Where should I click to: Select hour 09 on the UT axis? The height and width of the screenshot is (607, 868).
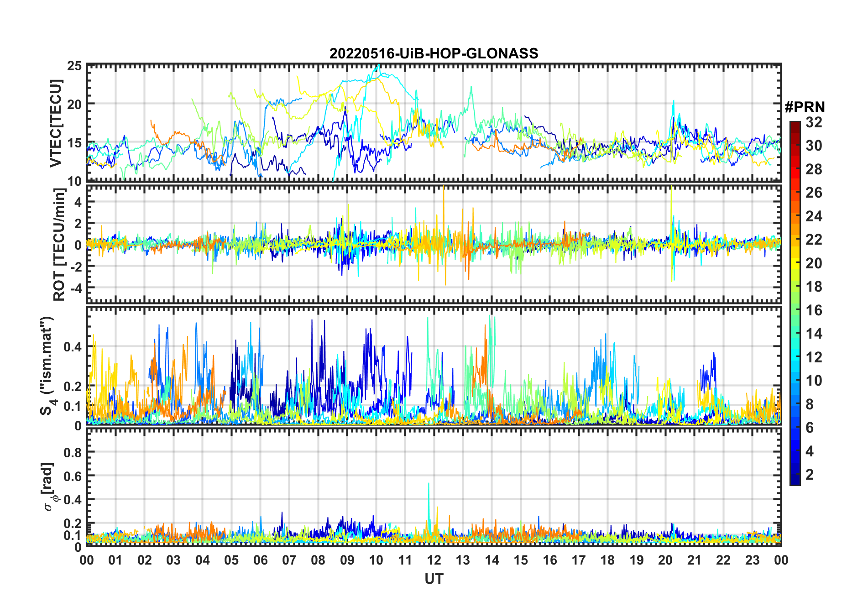tap(347, 560)
